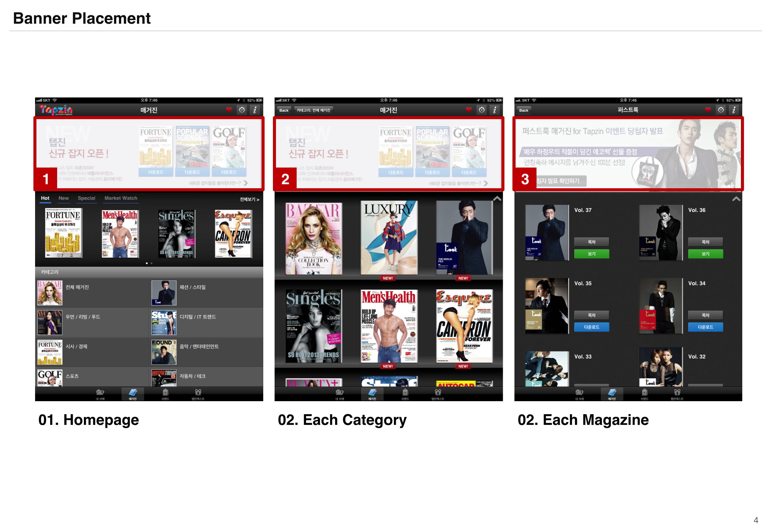
Task: Open settings gear on 퍼스트룩 magazine screen
Action: click(x=721, y=110)
